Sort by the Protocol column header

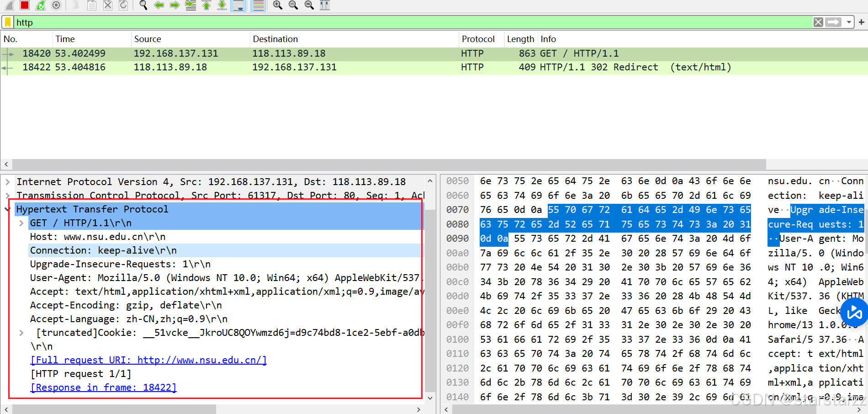(481, 39)
